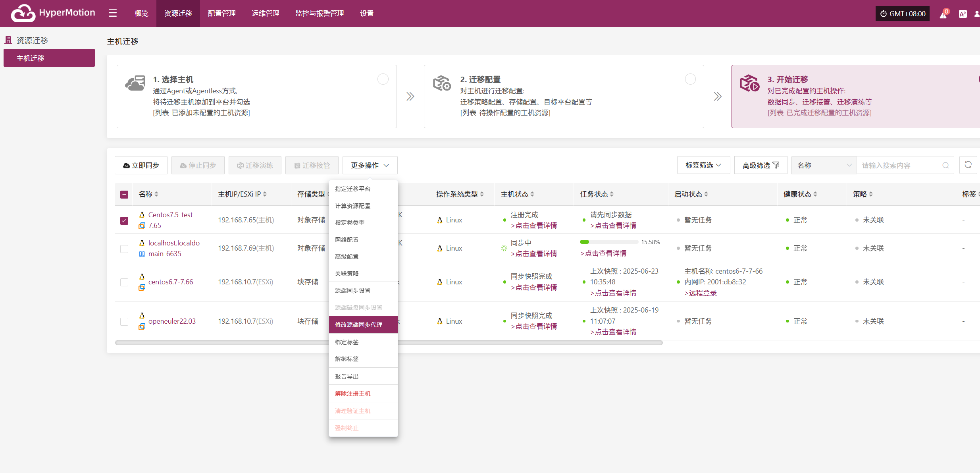
Task: Click the host type icon under centos6.7-7.66
Action: coord(142,287)
